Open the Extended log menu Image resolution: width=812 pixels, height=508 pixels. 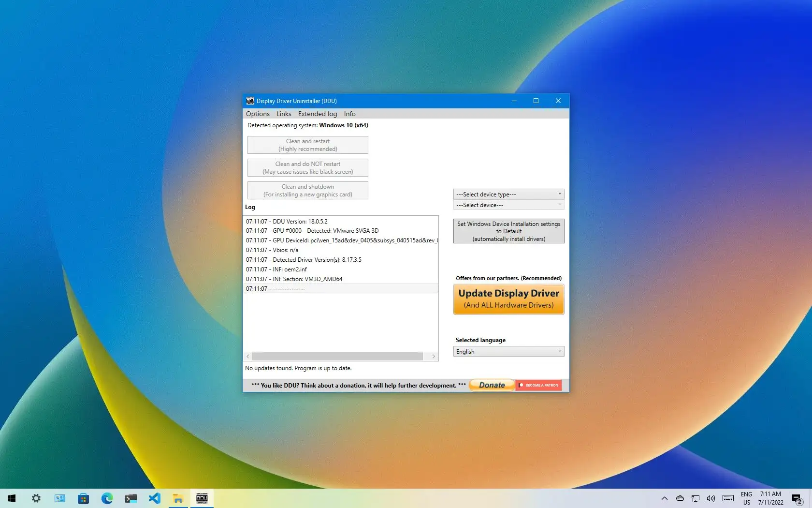(x=317, y=114)
